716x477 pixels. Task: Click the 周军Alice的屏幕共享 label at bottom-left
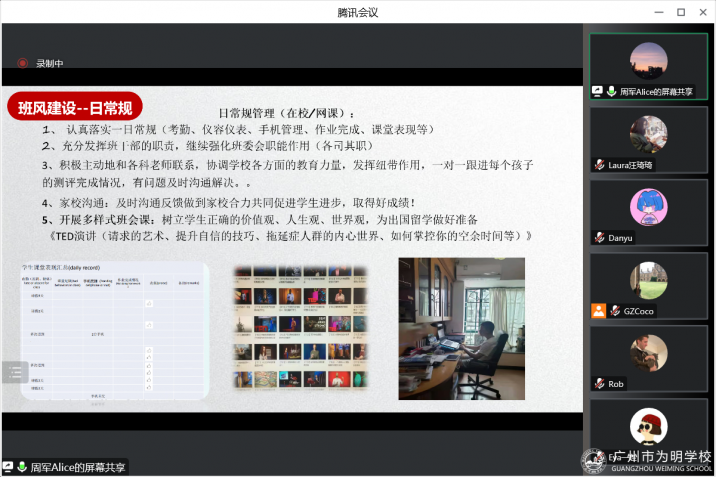[x=78, y=467]
